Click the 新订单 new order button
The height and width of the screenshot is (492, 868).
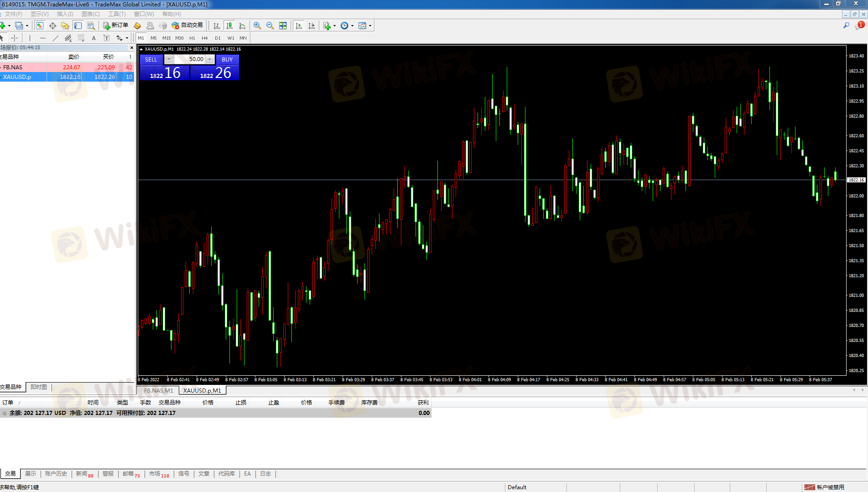(x=115, y=26)
